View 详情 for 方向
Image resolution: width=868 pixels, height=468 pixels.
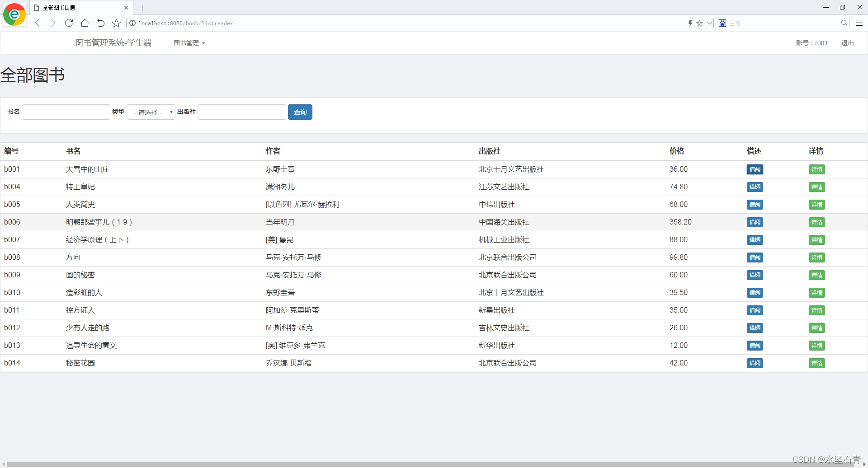click(x=816, y=257)
